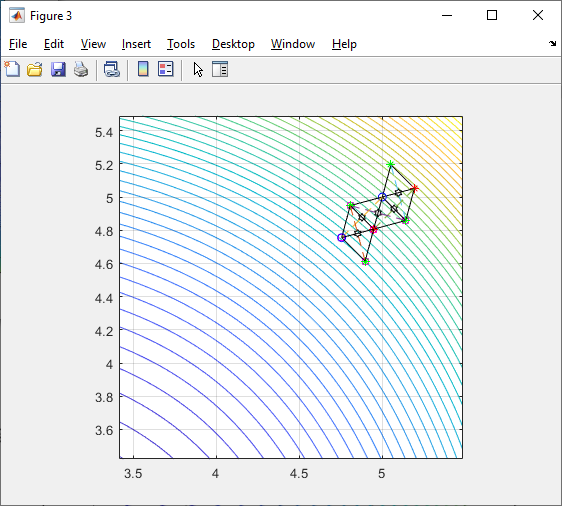This screenshot has width=562, height=506.
Task: Click the Link Plot toolbar icon
Action: [112, 69]
